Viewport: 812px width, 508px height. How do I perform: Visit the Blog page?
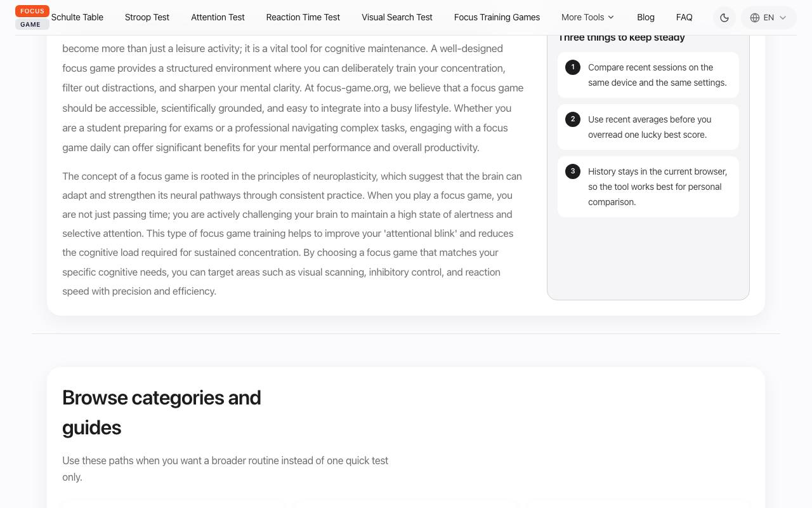[x=646, y=17]
